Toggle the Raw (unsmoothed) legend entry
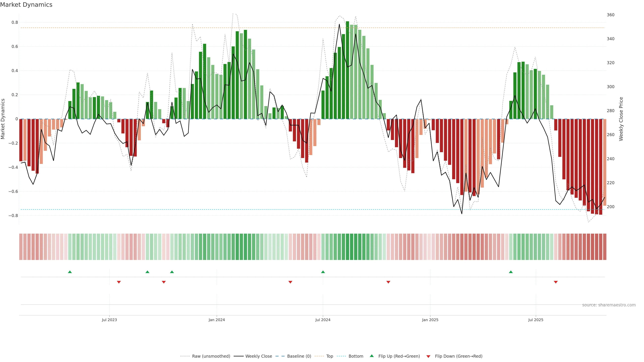This screenshot has height=362, width=644. [211, 356]
